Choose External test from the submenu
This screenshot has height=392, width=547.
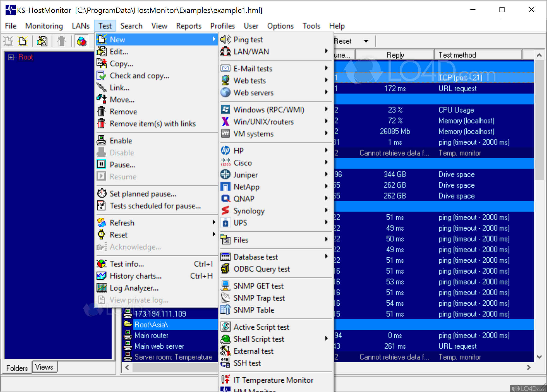pyautogui.click(x=254, y=351)
